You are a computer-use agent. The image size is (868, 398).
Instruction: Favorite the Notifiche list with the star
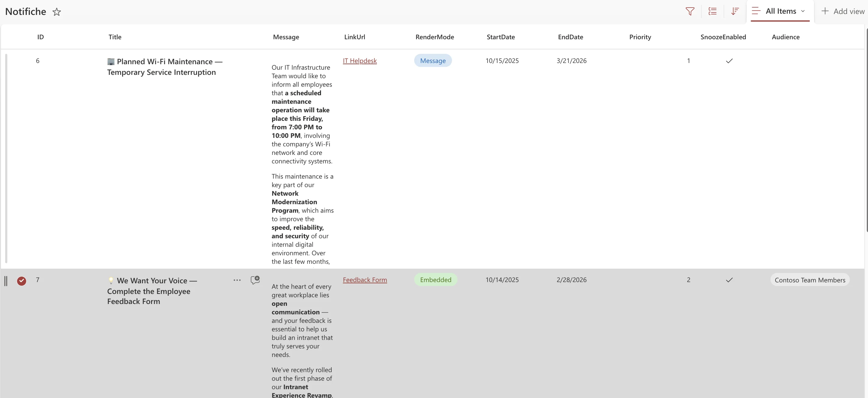click(57, 12)
